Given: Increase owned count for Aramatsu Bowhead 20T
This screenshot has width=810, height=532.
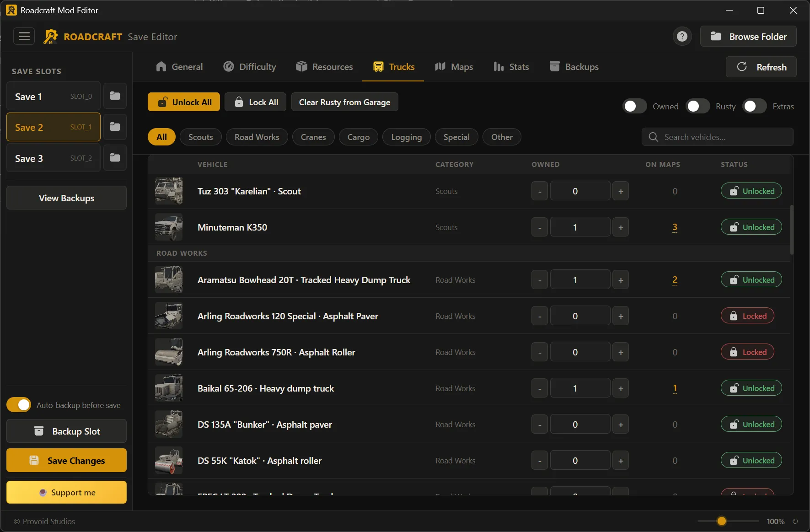Looking at the screenshot, I should (x=620, y=280).
